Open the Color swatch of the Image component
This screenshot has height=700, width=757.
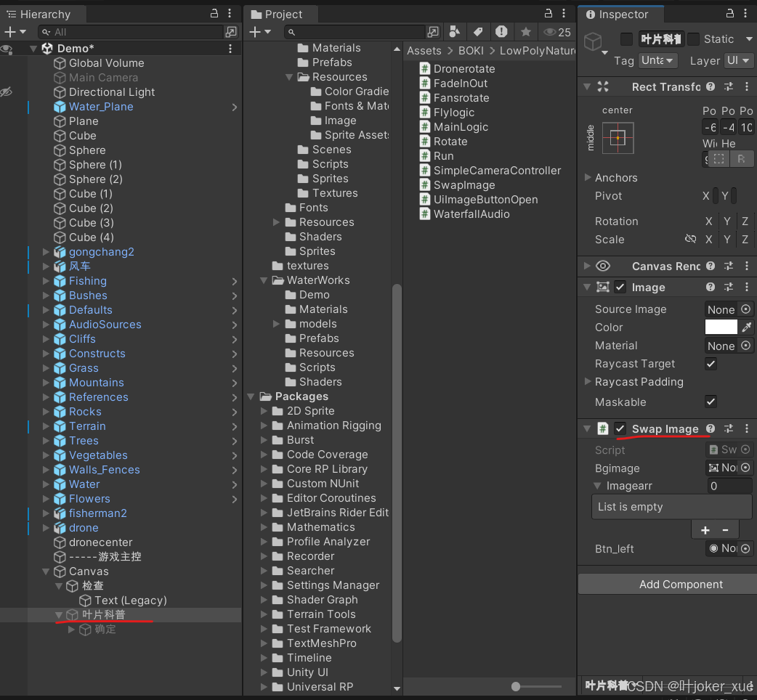(x=720, y=327)
